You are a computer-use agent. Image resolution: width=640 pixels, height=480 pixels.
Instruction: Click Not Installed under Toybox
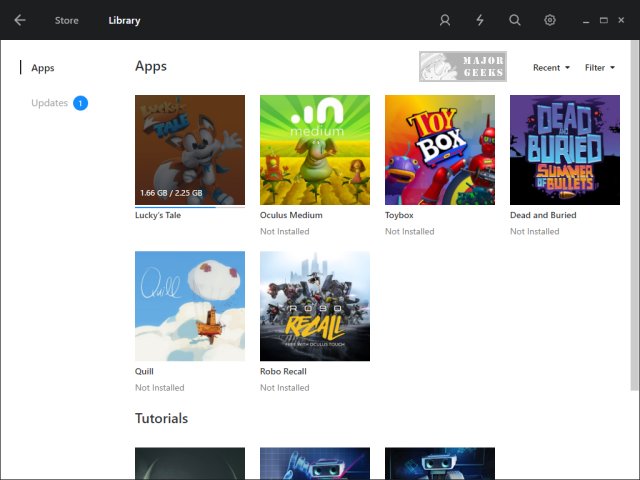coord(409,231)
